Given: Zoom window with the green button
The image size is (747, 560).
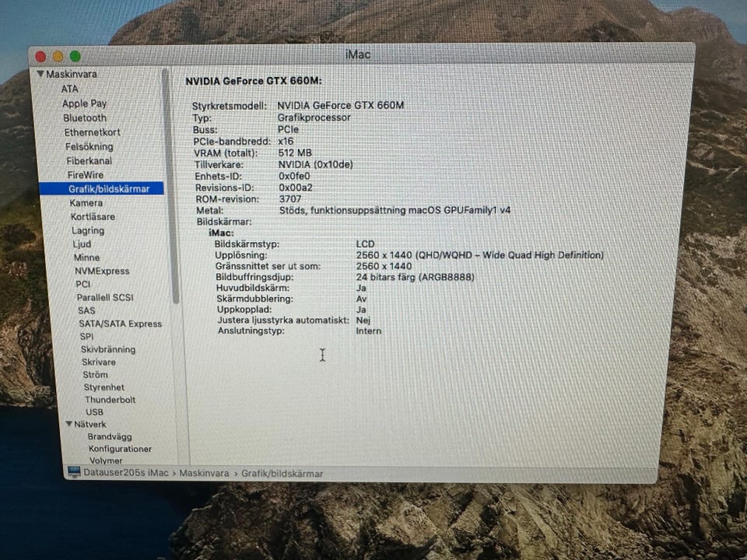Looking at the screenshot, I should coord(75,56).
